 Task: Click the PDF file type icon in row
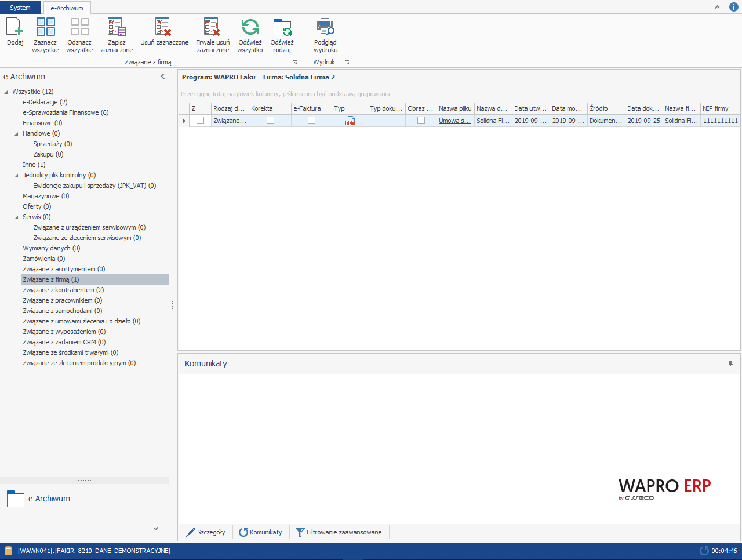tap(350, 121)
